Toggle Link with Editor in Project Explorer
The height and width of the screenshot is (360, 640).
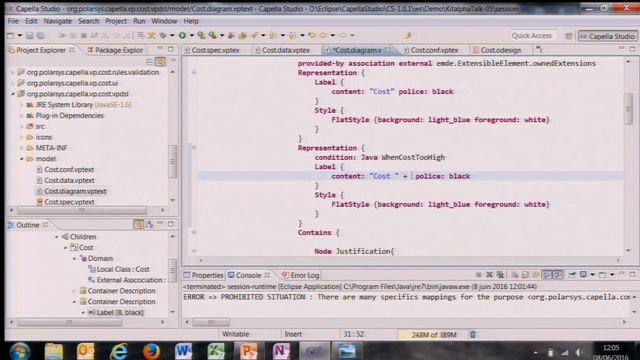[160, 62]
